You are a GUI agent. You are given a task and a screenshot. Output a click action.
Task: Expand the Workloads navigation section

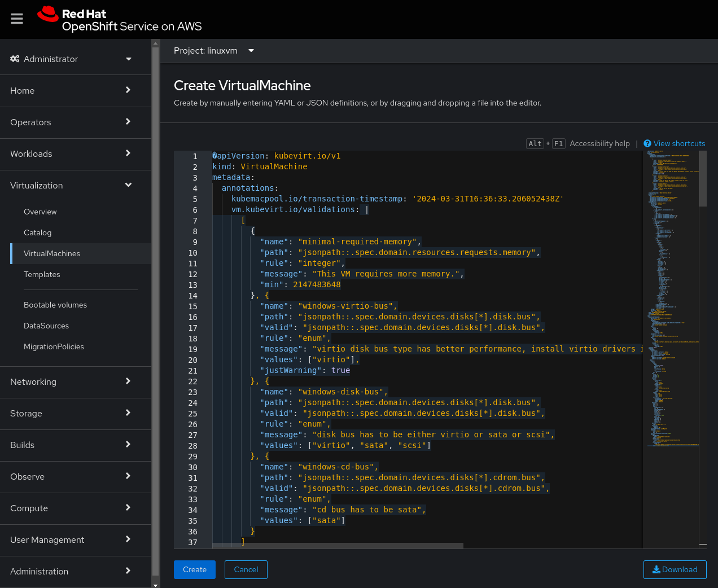76,154
